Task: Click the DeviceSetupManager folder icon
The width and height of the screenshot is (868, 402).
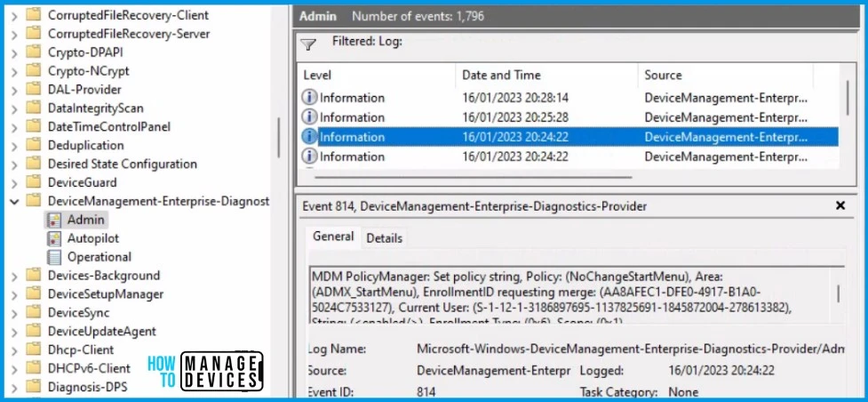Action: click(x=34, y=293)
